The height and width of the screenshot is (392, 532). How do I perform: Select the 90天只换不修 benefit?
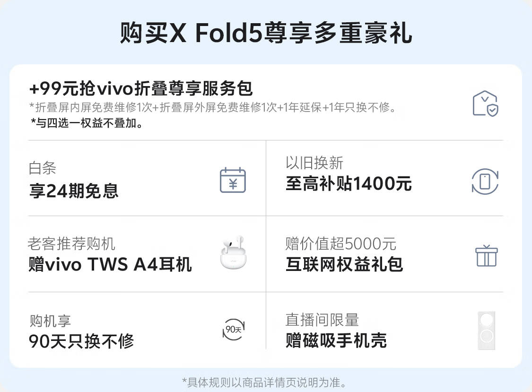pos(81,341)
